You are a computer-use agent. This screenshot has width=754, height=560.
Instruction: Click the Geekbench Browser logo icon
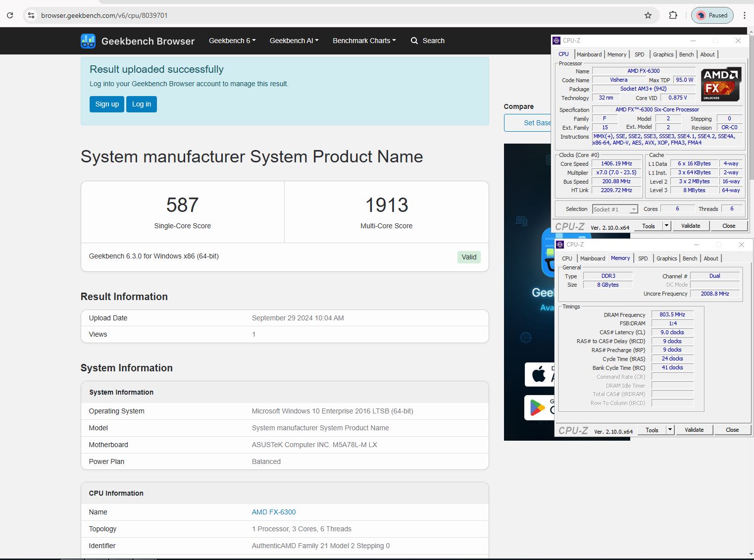(88, 41)
